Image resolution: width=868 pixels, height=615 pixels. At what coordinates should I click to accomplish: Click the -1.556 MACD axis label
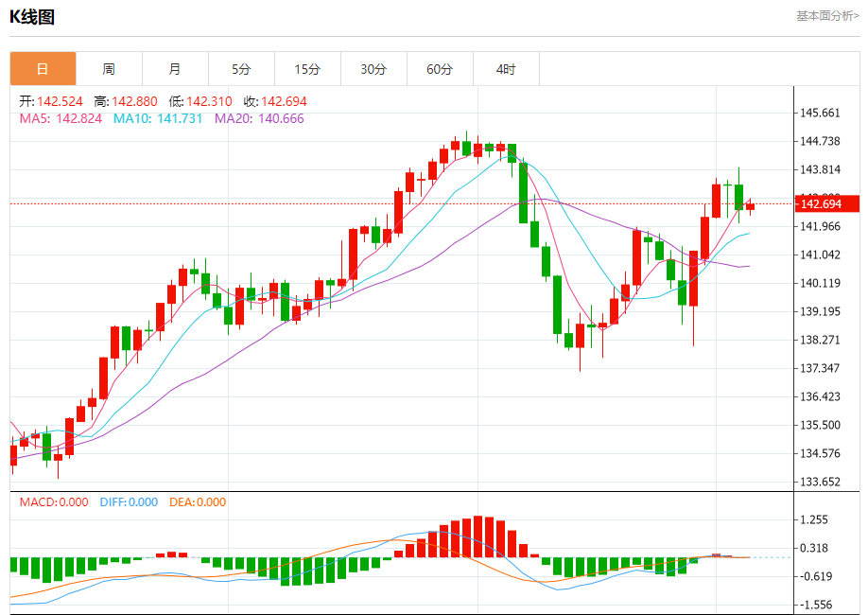(814, 605)
